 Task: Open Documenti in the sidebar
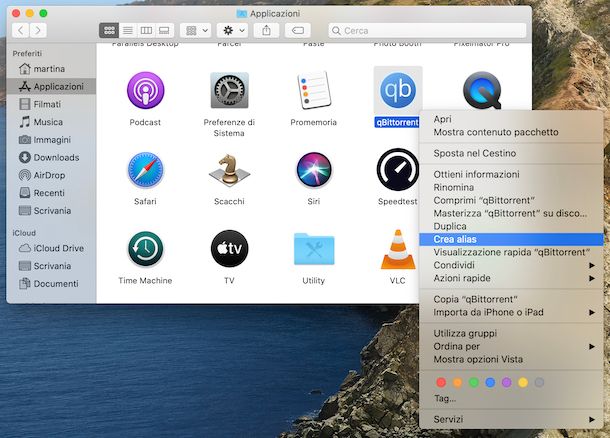51,284
